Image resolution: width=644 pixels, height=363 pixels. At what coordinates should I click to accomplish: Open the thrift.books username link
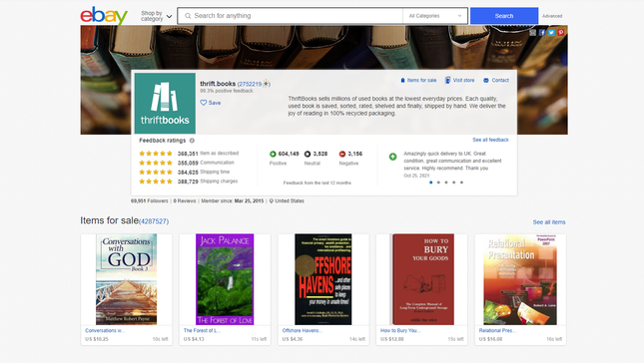coord(218,84)
